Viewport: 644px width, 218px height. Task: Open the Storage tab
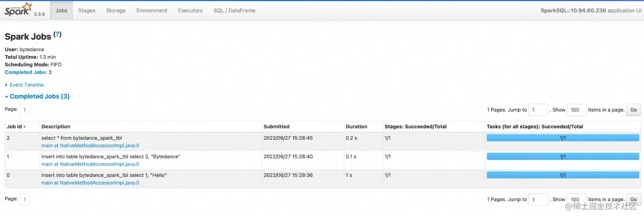pos(116,10)
